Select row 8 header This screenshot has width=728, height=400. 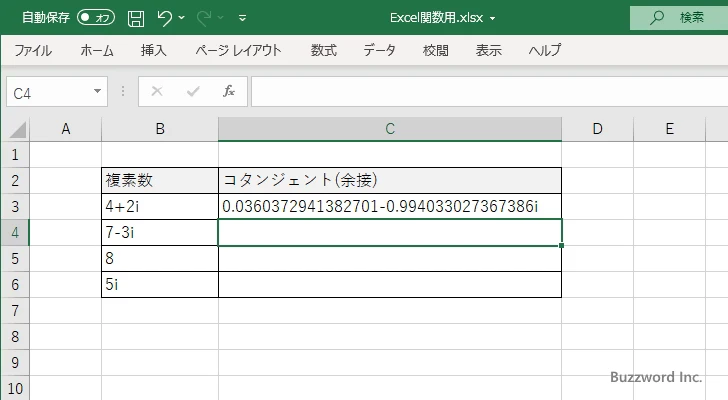click(15, 336)
